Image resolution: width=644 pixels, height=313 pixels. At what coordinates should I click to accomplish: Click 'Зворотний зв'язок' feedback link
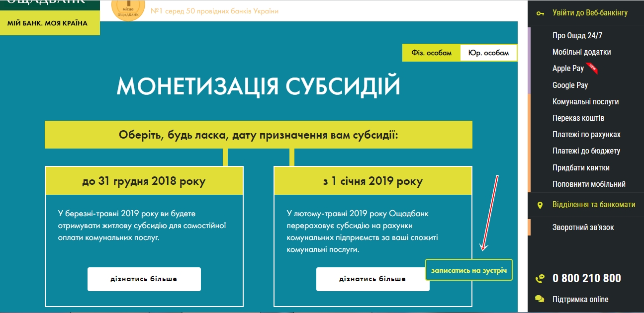click(583, 228)
